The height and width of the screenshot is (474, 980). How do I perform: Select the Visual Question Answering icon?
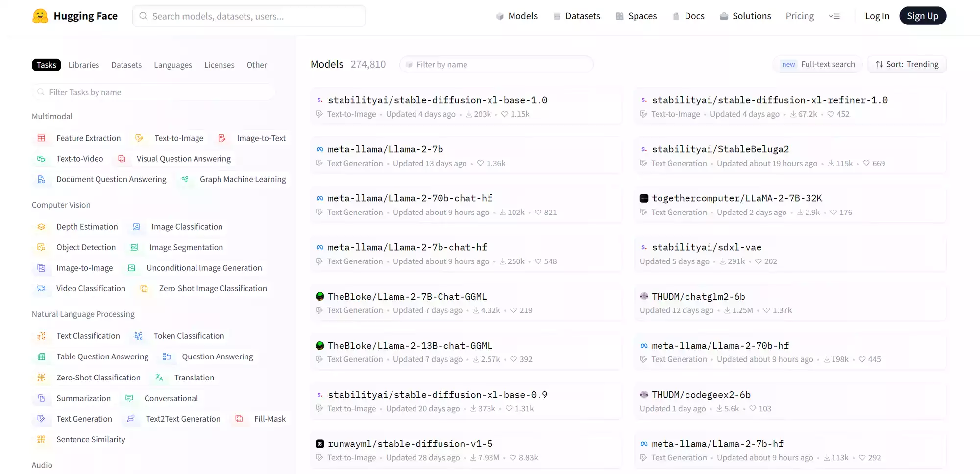[122, 159]
